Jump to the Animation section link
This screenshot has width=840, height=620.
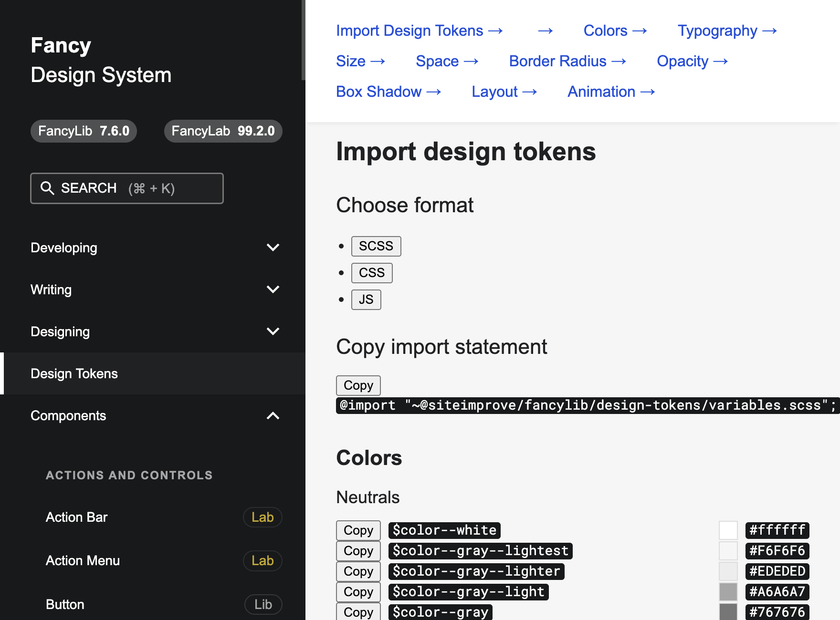click(611, 92)
